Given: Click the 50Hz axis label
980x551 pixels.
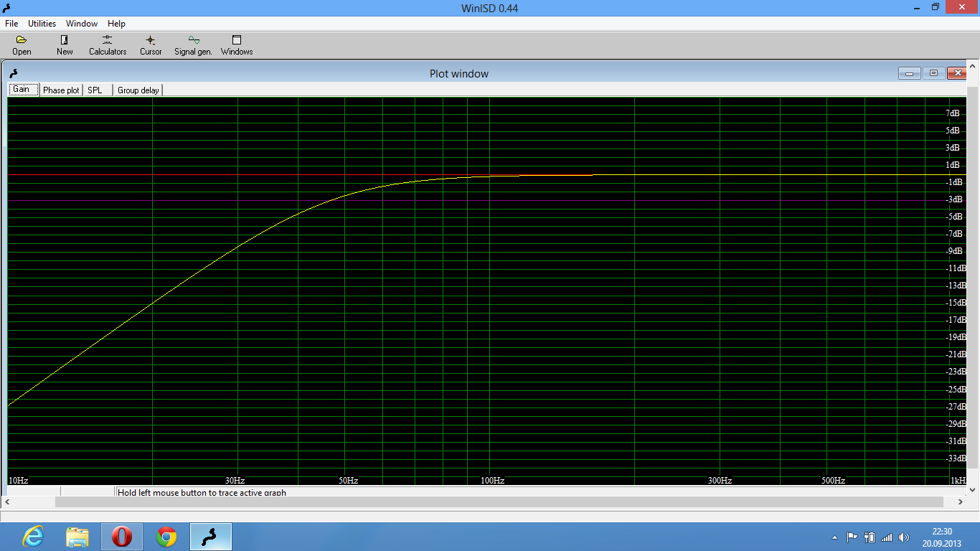Looking at the screenshot, I should [349, 481].
